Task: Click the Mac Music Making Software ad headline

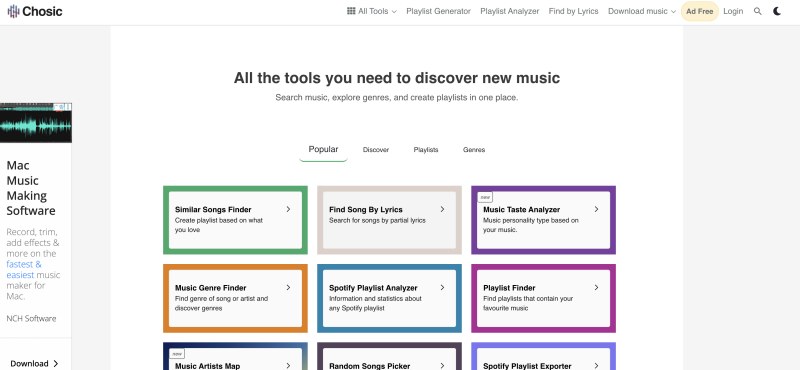Action: (x=31, y=188)
